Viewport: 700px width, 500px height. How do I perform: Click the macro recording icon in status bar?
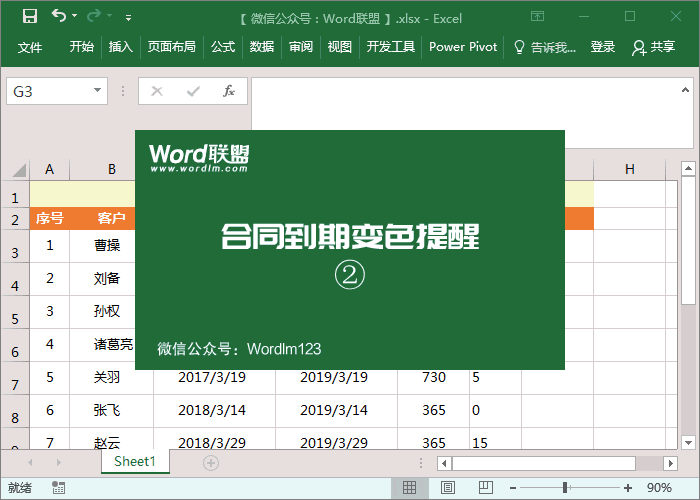point(59,488)
